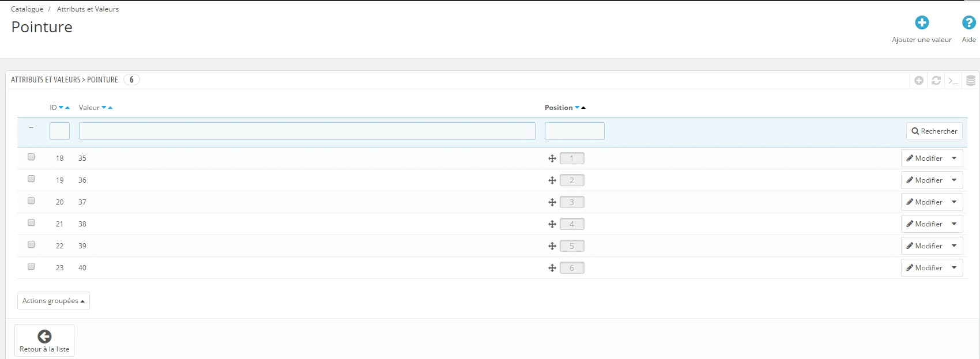The image size is (980, 359).
Task: Focus the Position filter input field
Action: click(575, 131)
